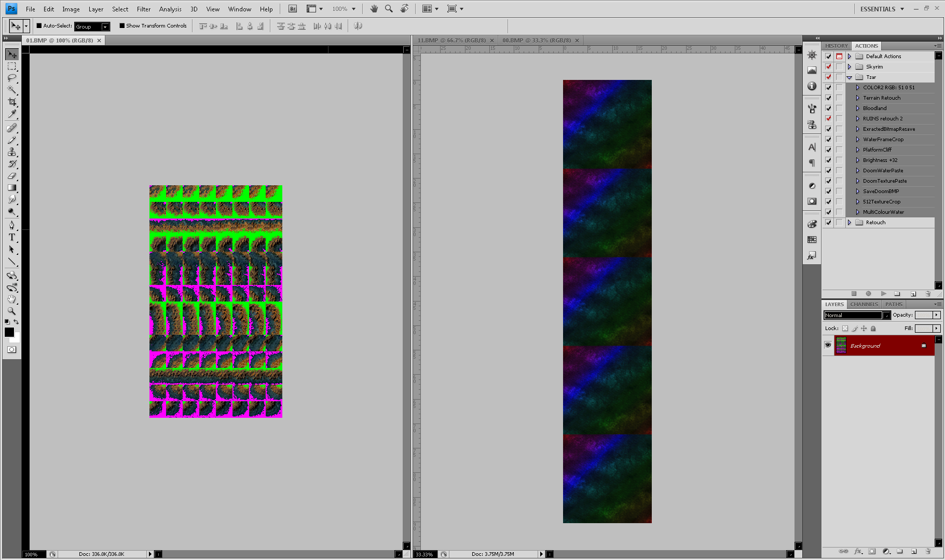Select the MultiColourWater action

click(883, 212)
